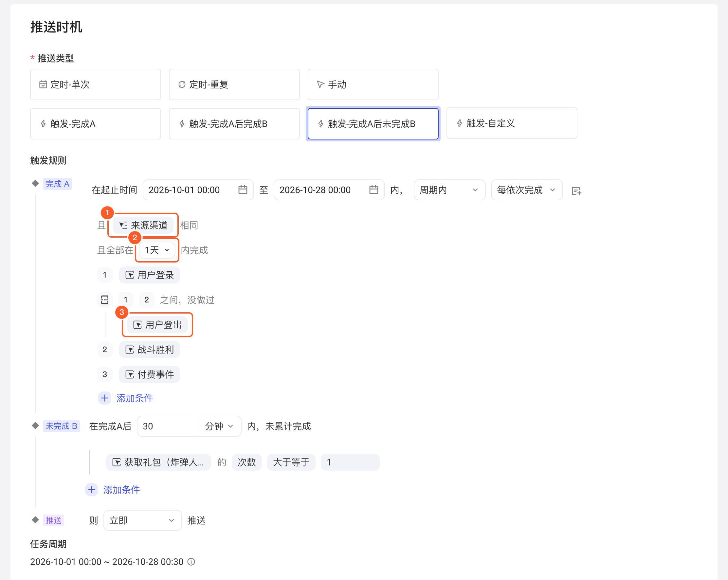Click the 用户登出 event tag
Viewport: 728px width, 580px height.
[x=157, y=325]
